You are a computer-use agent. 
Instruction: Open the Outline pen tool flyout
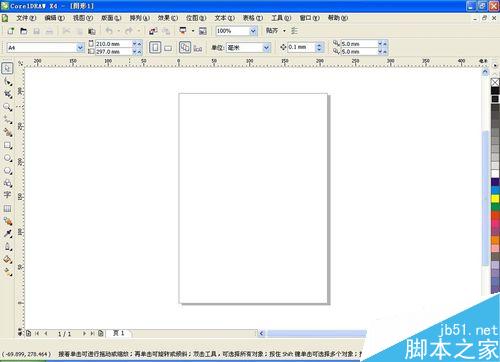coord(7,247)
